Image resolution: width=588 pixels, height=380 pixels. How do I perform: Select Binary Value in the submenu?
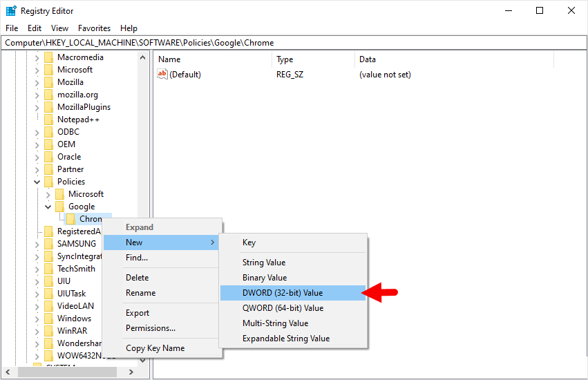(x=293, y=278)
